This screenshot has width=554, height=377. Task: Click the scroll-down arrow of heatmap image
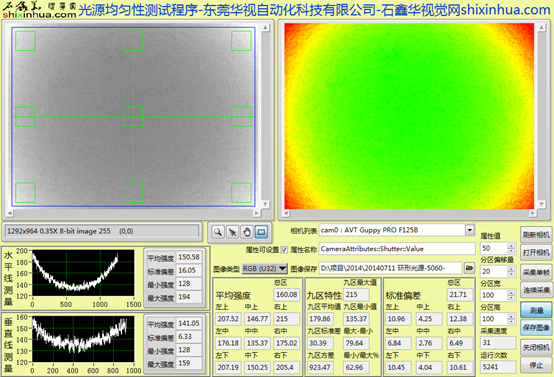click(541, 204)
